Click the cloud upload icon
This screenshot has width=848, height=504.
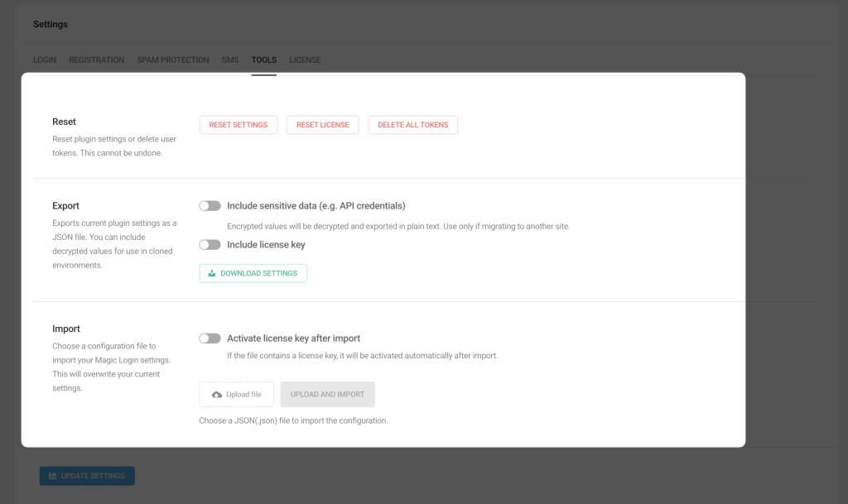click(217, 395)
